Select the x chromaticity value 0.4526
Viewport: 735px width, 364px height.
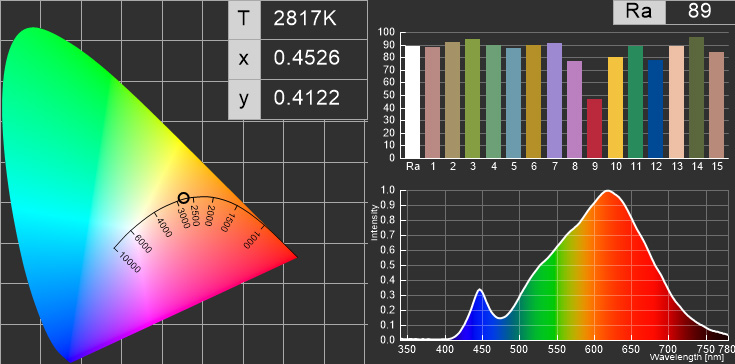(306, 58)
